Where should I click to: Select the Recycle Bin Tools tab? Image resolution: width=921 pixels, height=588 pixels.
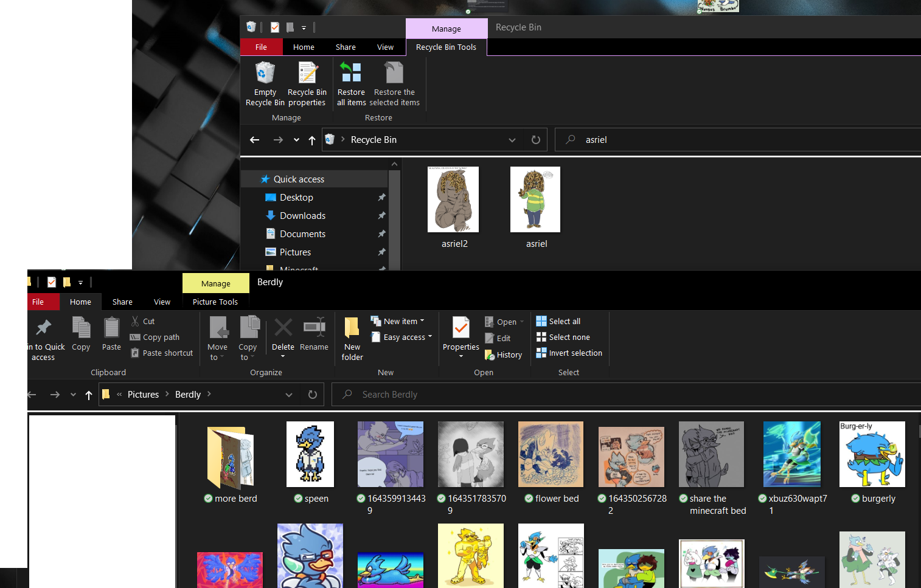tap(446, 47)
